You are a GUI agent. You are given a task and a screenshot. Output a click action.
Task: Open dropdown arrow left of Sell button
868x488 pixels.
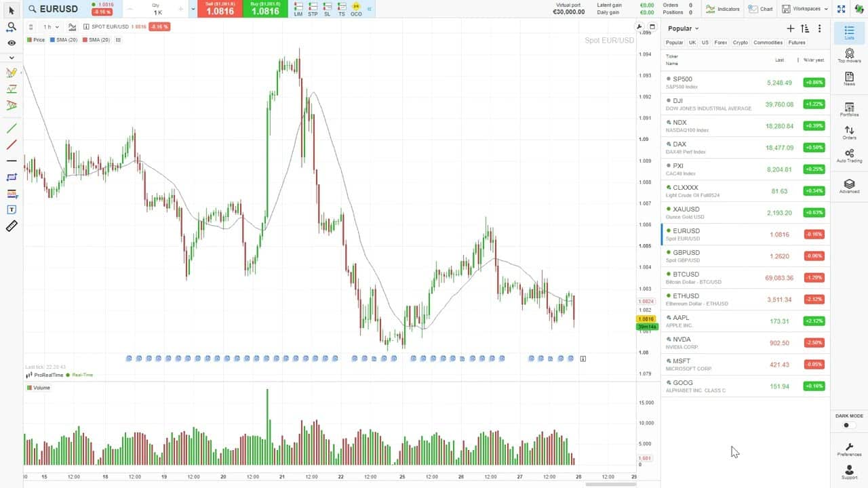(193, 9)
